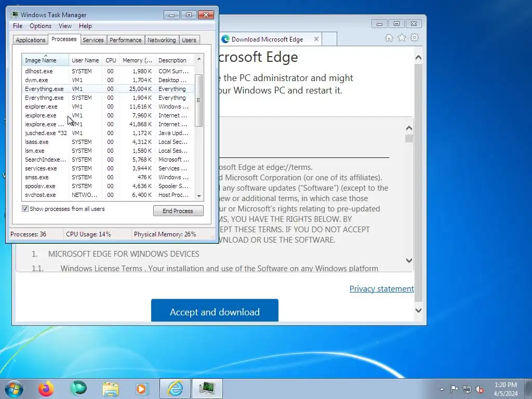Sort processes by User Name column
Image resolution: width=532 pixels, height=399 pixels.
pyautogui.click(x=86, y=60)
